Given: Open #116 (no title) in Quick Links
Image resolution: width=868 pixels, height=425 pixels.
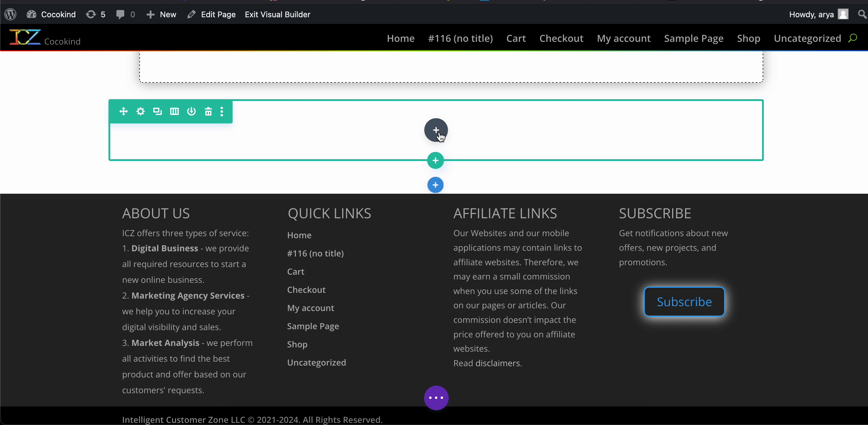Looking at the screenshot, I should [315, 253].
